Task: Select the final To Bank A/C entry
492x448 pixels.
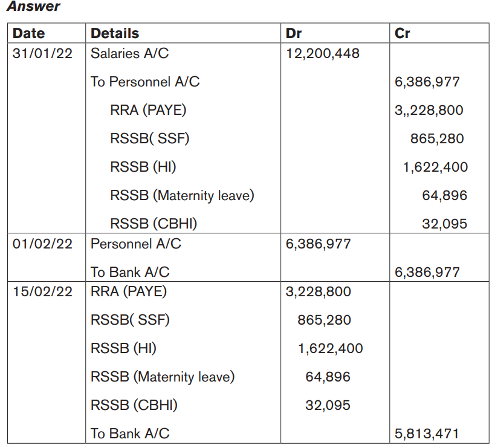Action: click(x=130, y=434)
